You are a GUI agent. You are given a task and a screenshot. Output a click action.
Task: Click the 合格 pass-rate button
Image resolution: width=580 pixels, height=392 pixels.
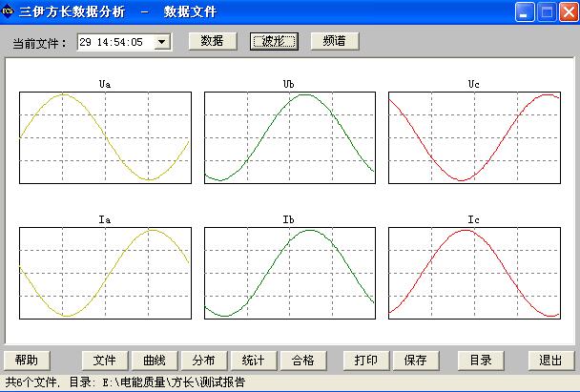pyautogui.click(x=303, y=361)
